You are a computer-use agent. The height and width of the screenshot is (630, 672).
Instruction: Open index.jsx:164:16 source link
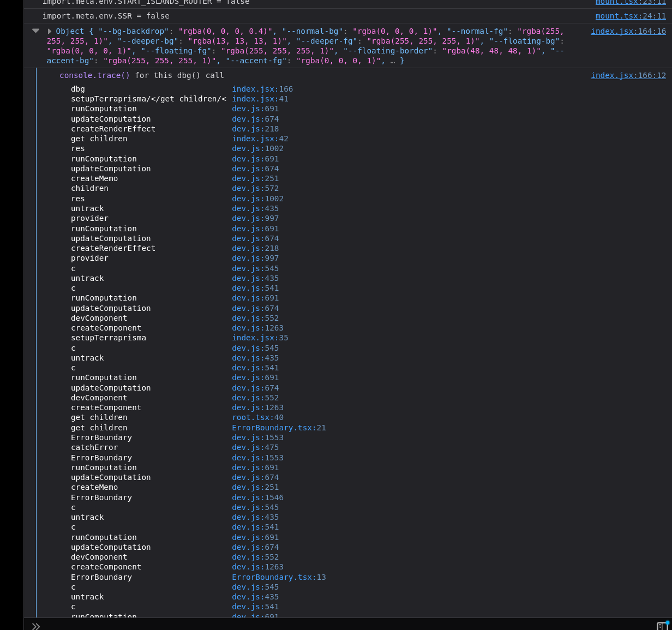coord(628,31)
